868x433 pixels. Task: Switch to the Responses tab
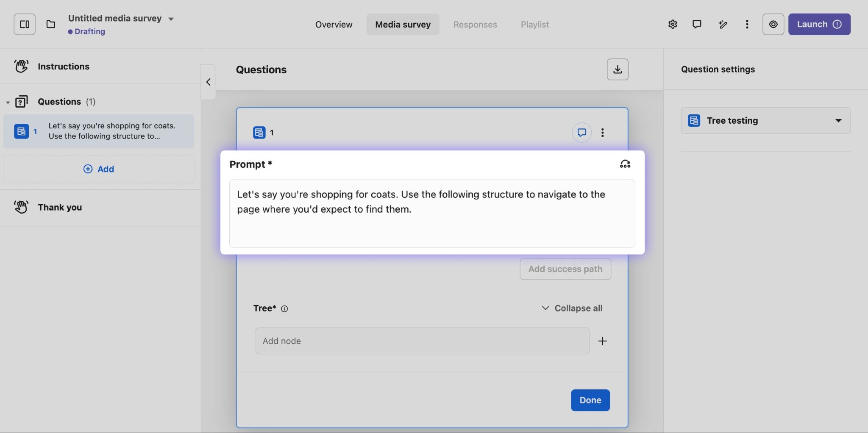[x=475, y=25]
